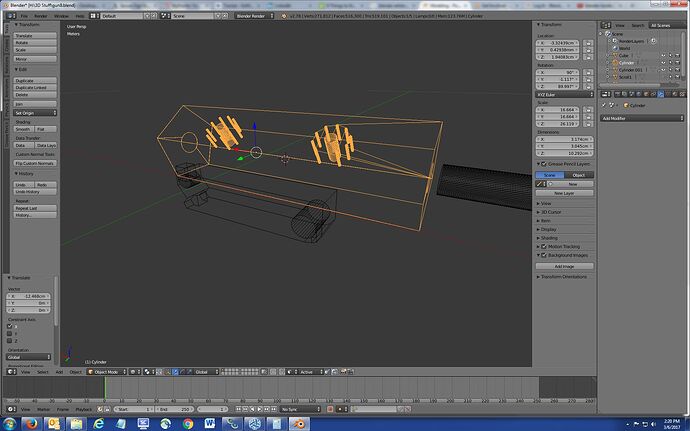The width and height of the screenshot is (690, 431).
Task: Click the Start frame field in the timeline
Action: (134, 409)
